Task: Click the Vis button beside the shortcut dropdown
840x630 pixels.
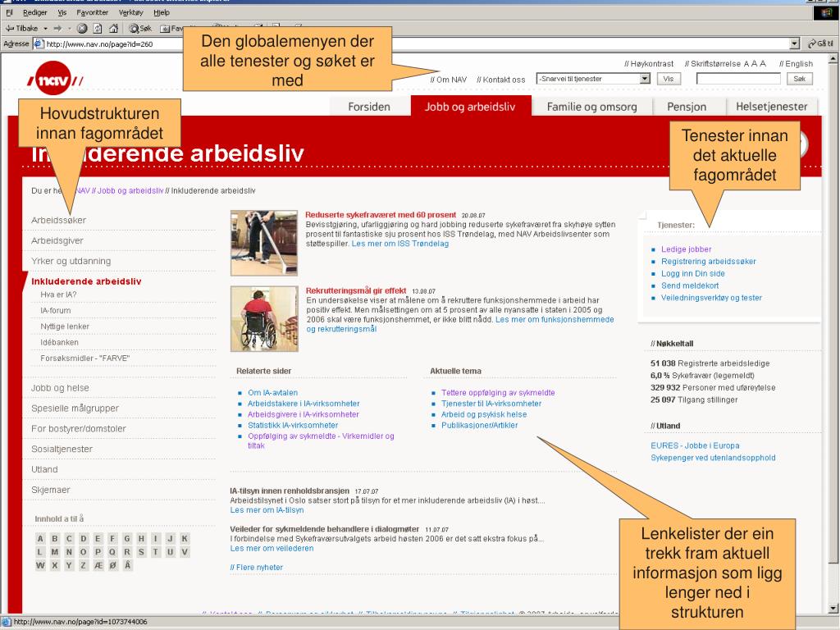Action: [669, 79]
